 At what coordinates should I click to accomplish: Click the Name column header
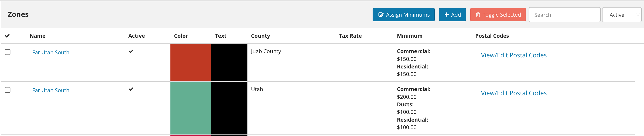click(x=38, y=36)
